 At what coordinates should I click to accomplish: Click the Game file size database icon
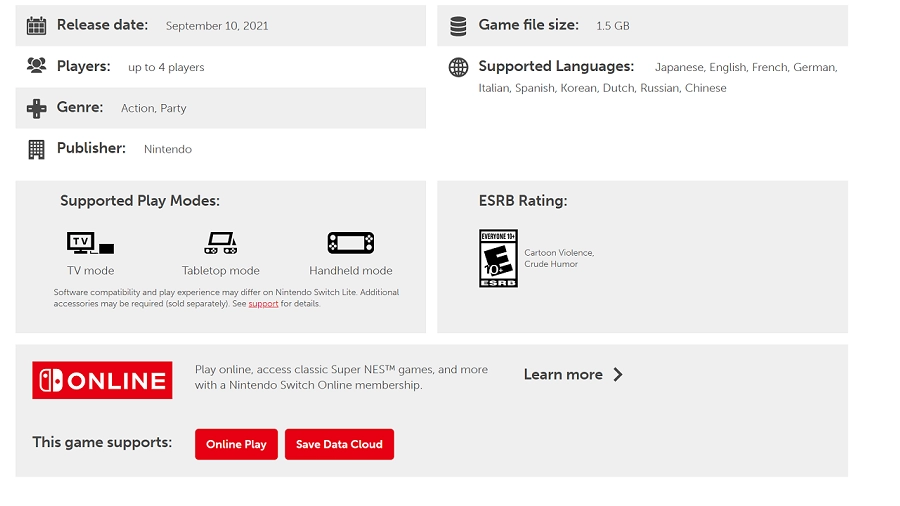coord(458,25)
